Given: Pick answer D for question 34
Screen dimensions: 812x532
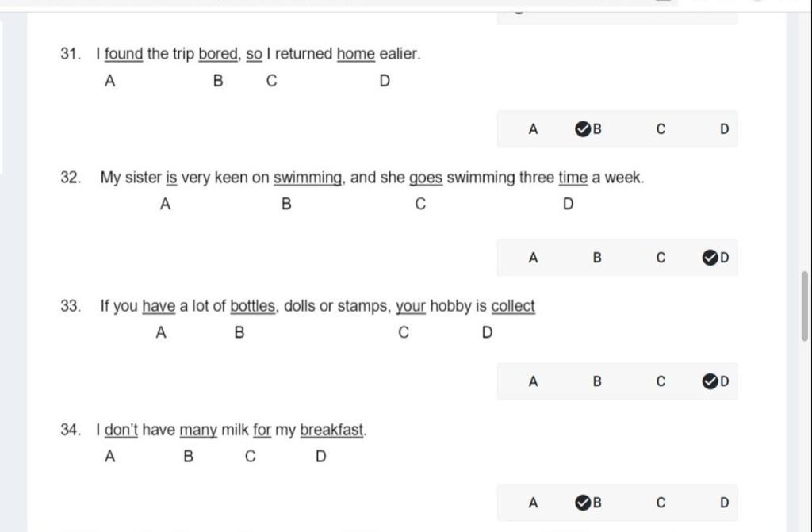Looking at the screenshot, I should tap(725, 503).
